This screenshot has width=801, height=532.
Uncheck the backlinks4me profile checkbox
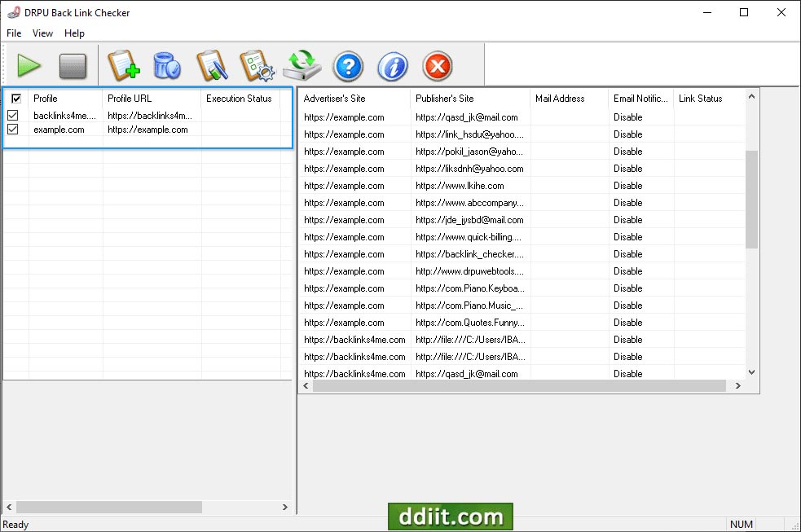point(15,115)
